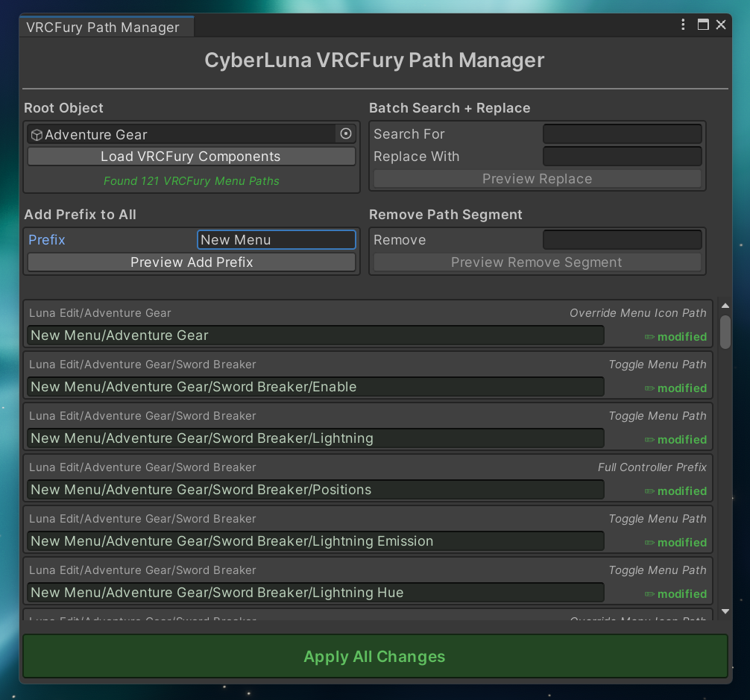Maximize the VRCFury Path Manager window
Image resolution: width=750 pixels, height=700 pixels.
703,25
